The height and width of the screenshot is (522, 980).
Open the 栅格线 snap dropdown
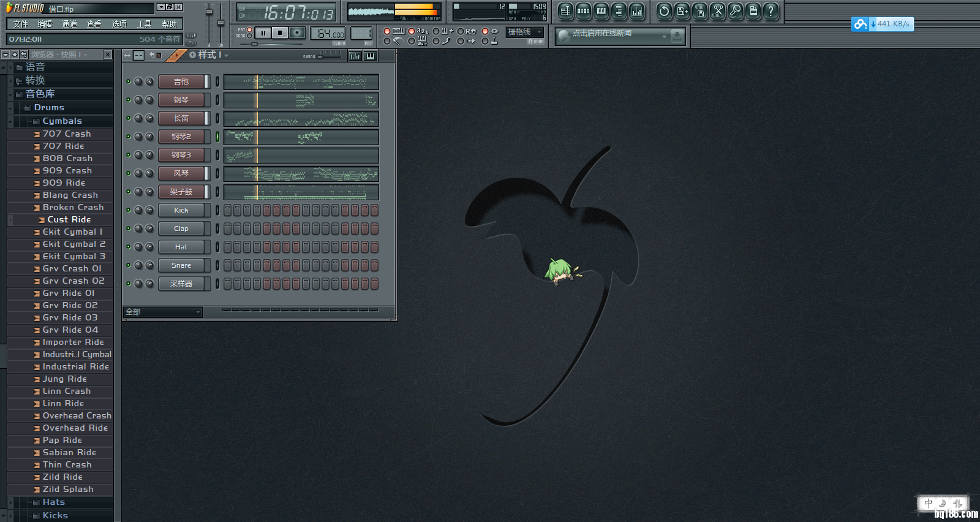(525, 32)
